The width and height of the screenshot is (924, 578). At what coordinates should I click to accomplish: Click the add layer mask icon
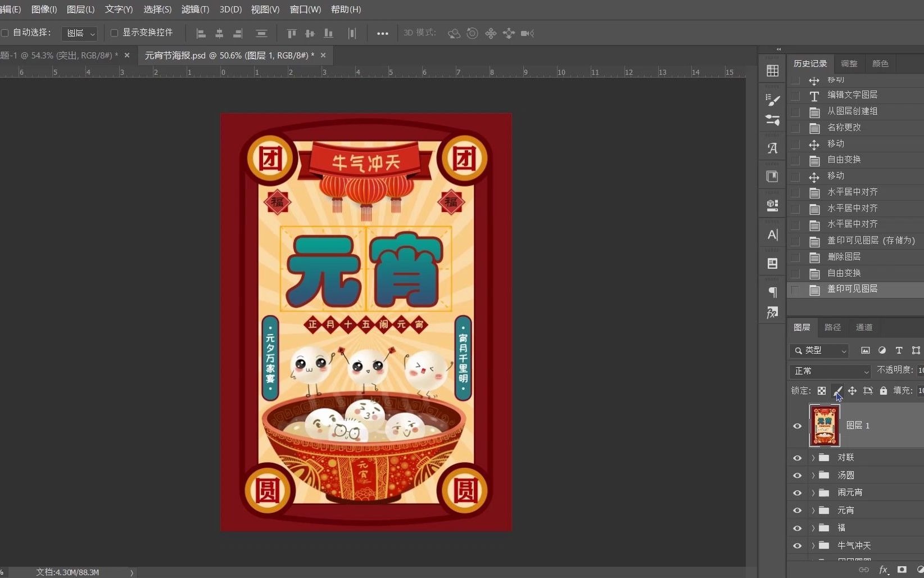902,570
